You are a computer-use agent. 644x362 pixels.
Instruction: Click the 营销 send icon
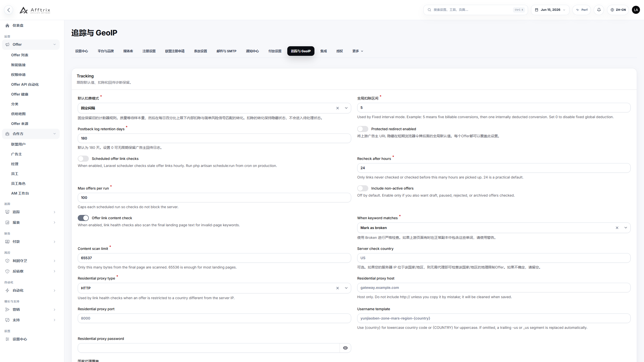(x=7, y=309)
